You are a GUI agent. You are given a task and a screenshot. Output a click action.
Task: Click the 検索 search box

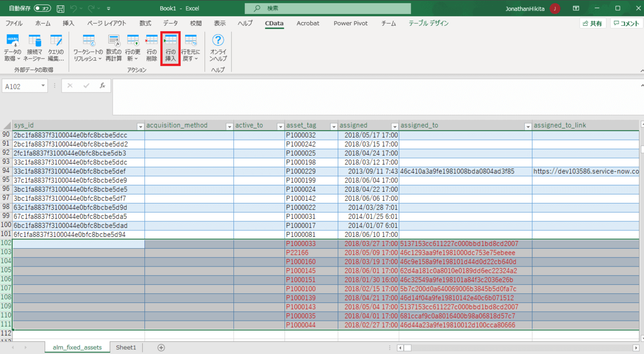click(x=327, y=9)
